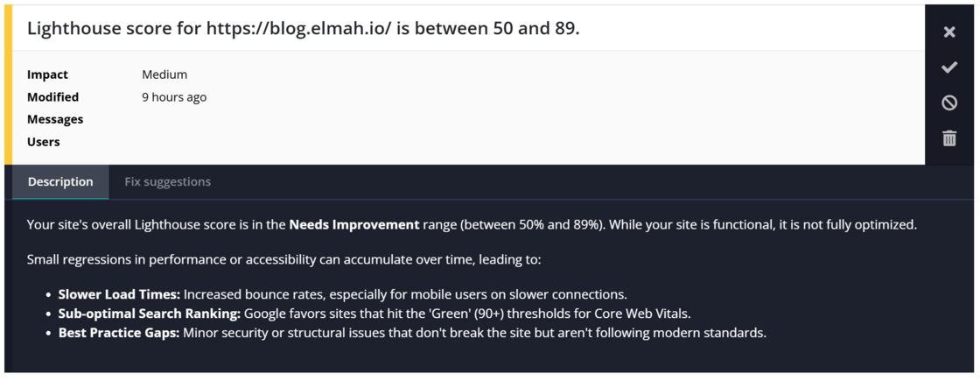
Task: Click the 'Best Practice Gaps' bullet heading
Action: (119, 333)
